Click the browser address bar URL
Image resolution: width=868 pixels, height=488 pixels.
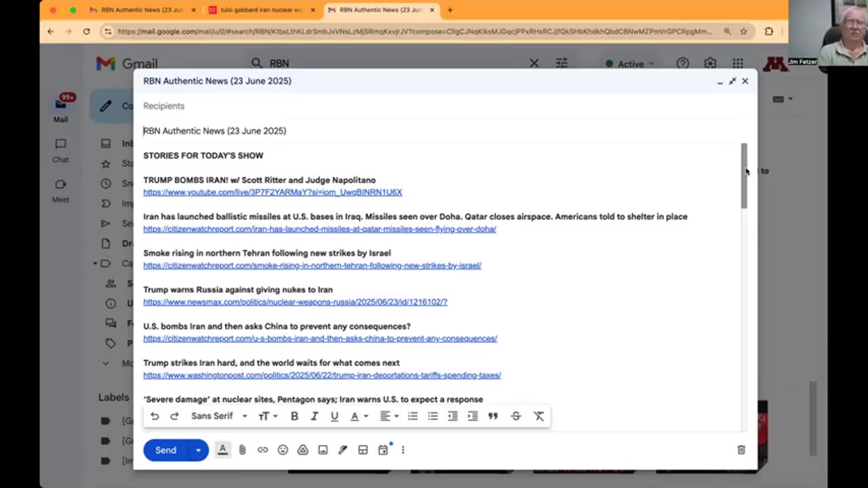coord(414,31)
